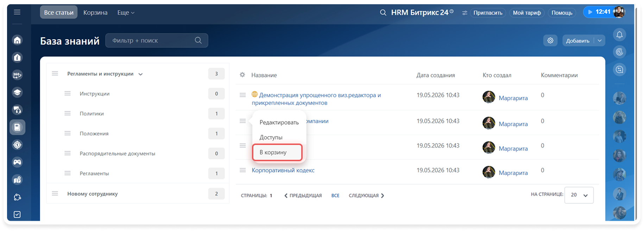644x231 pixels.
Task: Open the target with number one icon
Action: pos(17,145)
